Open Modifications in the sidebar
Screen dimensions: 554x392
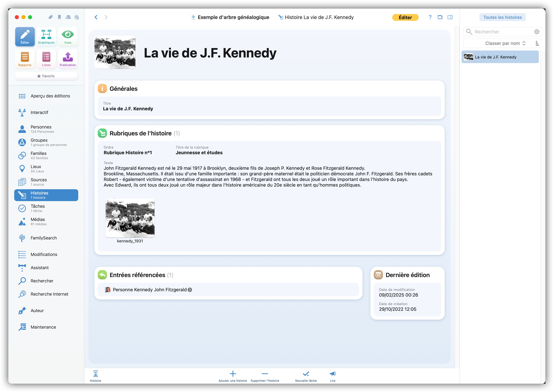46,255
